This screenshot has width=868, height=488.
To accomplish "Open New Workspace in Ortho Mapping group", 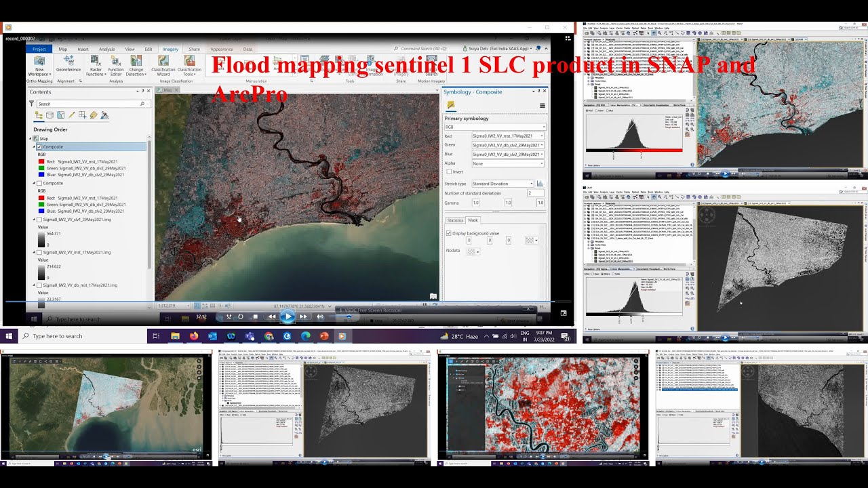I will [x=39, y=66].
